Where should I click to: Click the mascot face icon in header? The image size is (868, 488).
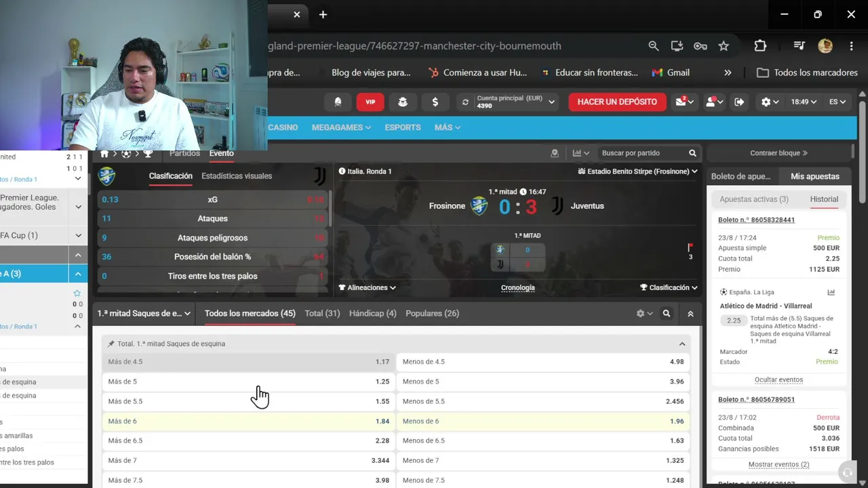coord(403,102)
